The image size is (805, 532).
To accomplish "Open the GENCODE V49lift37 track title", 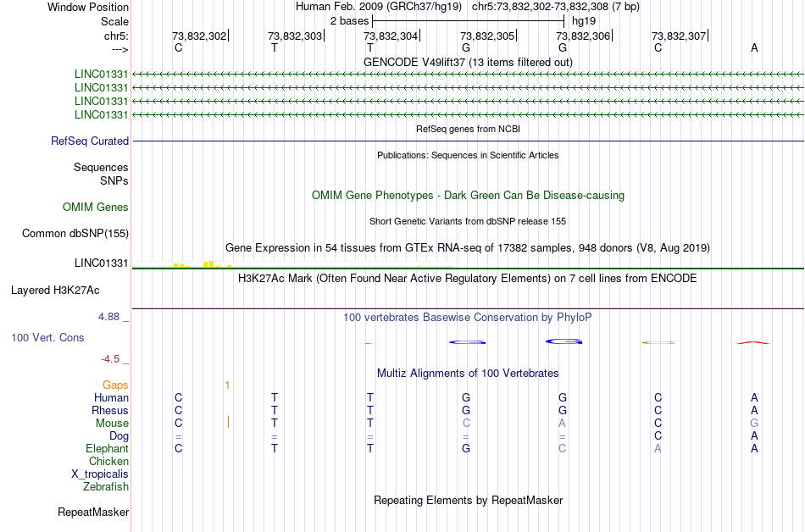I will click(468, 62).
